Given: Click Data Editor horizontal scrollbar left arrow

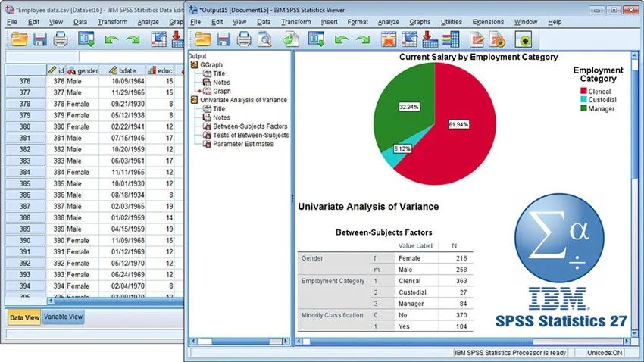Looking at the screenshot, I should [x=50, y=301].
